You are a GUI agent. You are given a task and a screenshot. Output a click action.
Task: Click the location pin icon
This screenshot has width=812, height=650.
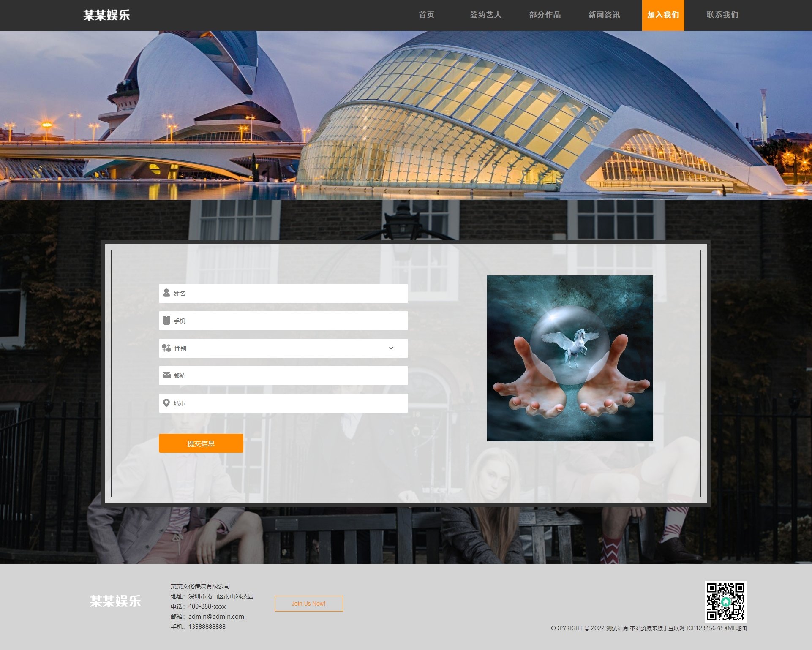click(x=166, y=403)
